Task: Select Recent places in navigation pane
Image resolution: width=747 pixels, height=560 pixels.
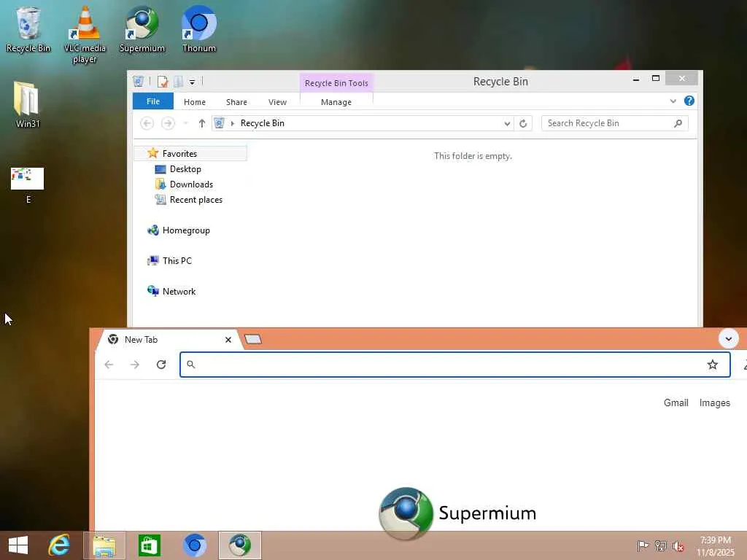Action: coord(196,200)
